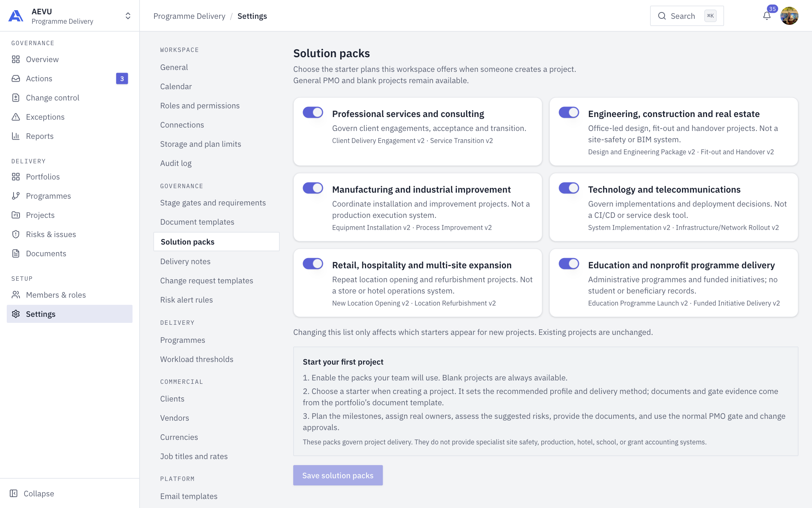Click the Programmes branch icon
The width and height of the screenshot is (812, 508).
16,196
